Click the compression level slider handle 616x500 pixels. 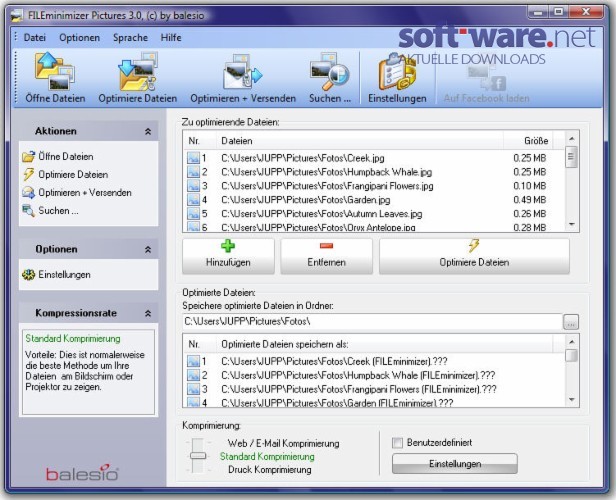(198, 456)
